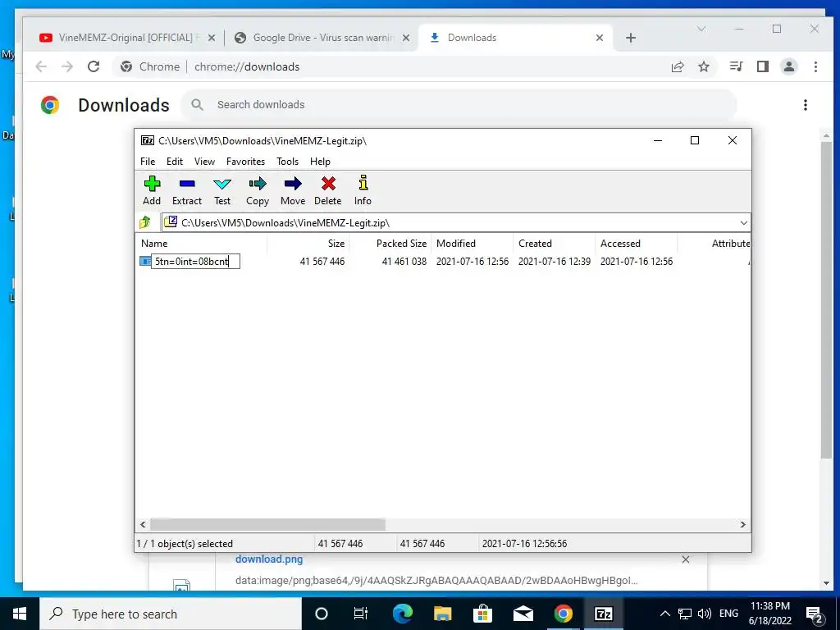Sort files by the Packed Size column
The height and width of the screenshot is (630, 840).
pos(390,243)
